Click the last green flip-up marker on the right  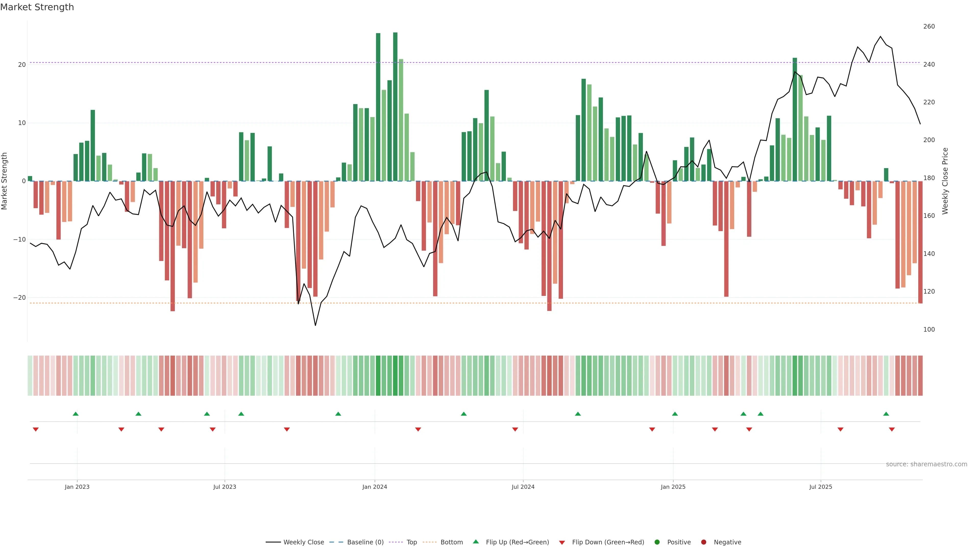886,414
